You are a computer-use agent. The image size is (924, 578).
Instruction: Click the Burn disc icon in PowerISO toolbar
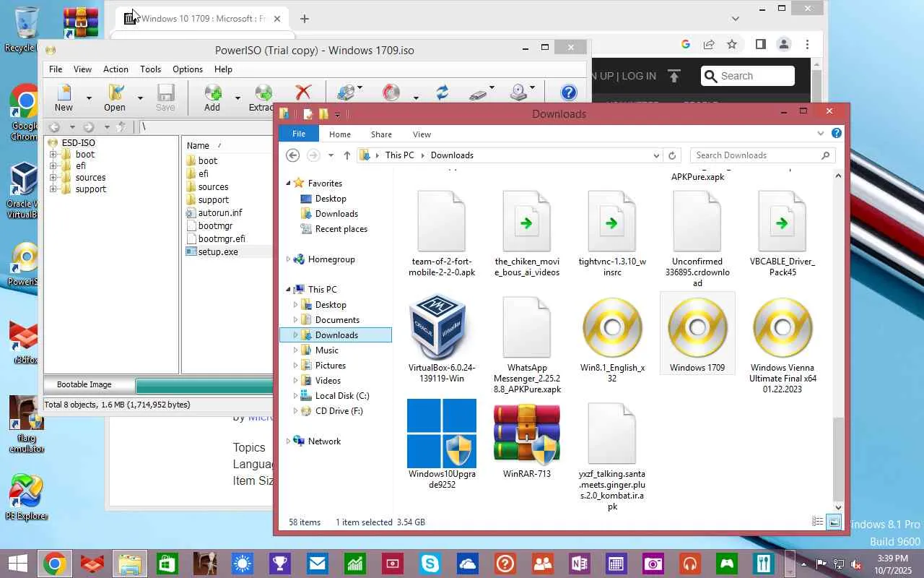(391, 92)
